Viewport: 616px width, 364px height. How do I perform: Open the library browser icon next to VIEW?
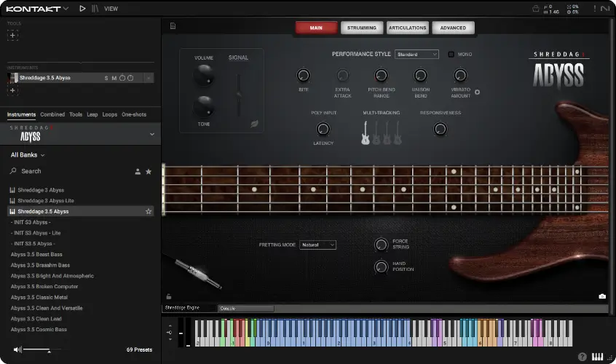[x=95, y=9]
